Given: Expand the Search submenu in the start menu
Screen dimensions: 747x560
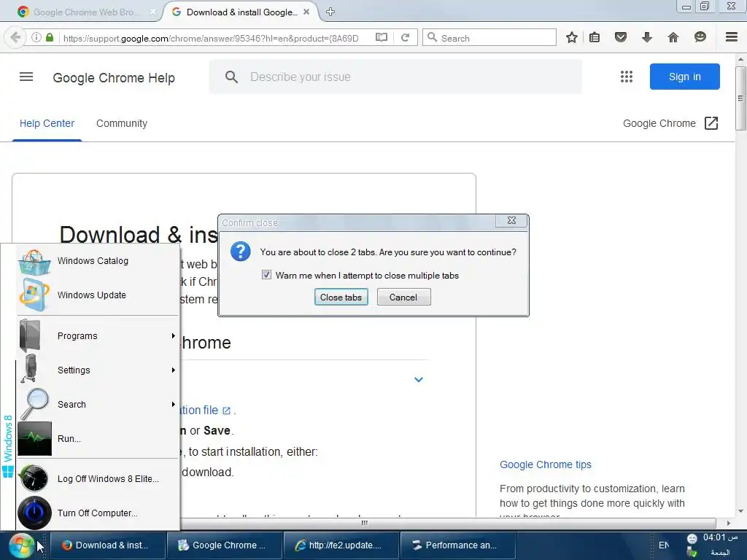Looking at the screenshot, I should tap(98, 404).
